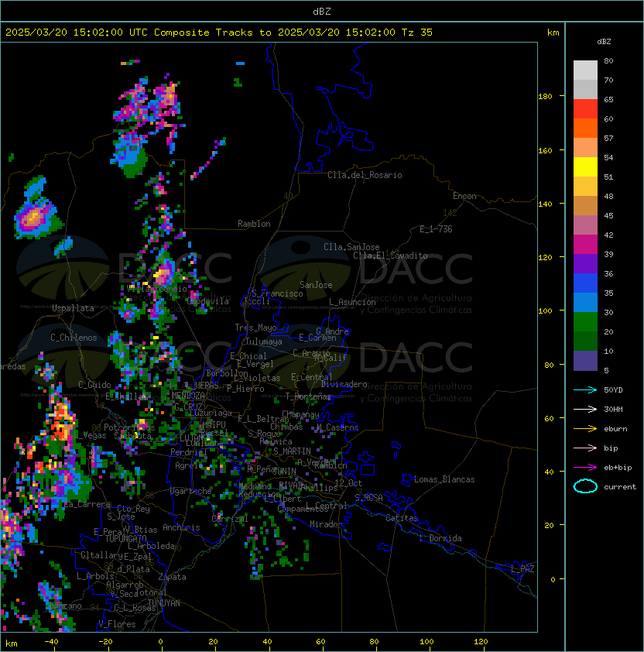The image size is (644, 652).
Task: Click the 180 km tick on right axis
Action: click(x=545, y=97)
